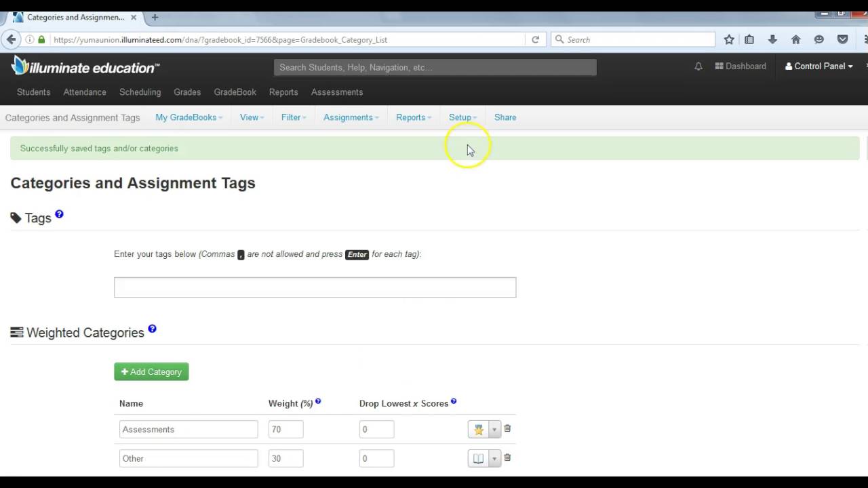The image size is (868, 488).
Task: Click the browser home icon
Action: point(795,39)
